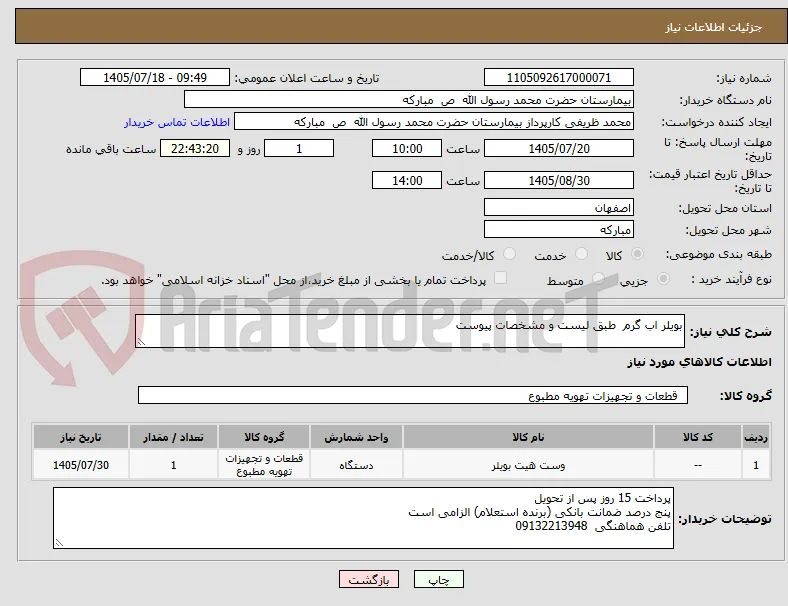Image resolution: width=788 pixels, height=606 pixels.
Task: Click the گروه کالا column header
Action: coord(264,437)
